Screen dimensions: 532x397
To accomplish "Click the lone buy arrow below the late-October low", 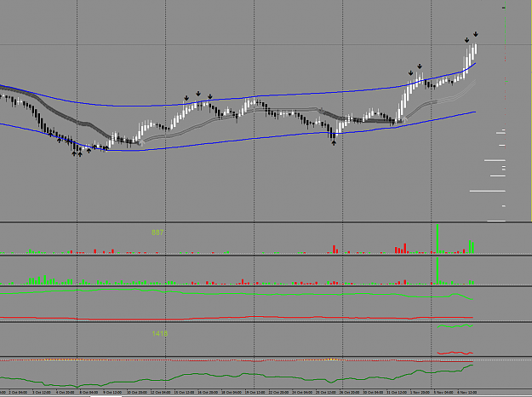I will 334,143.
